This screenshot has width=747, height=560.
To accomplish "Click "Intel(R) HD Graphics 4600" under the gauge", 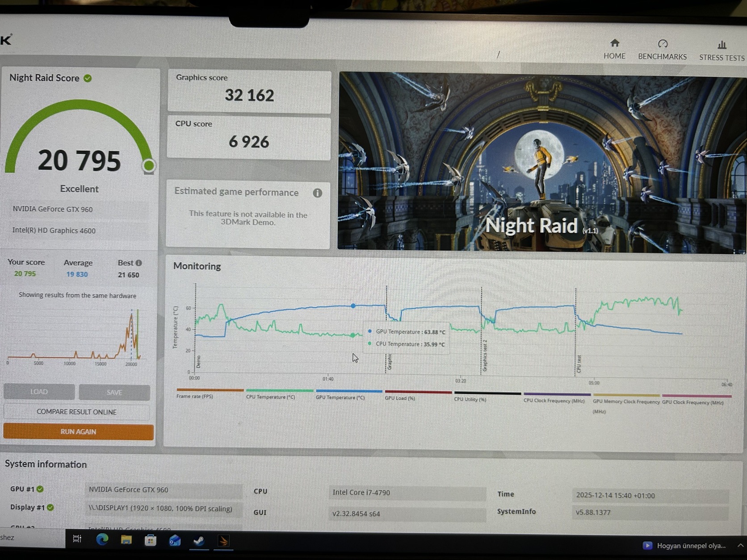I will point(54,230).
